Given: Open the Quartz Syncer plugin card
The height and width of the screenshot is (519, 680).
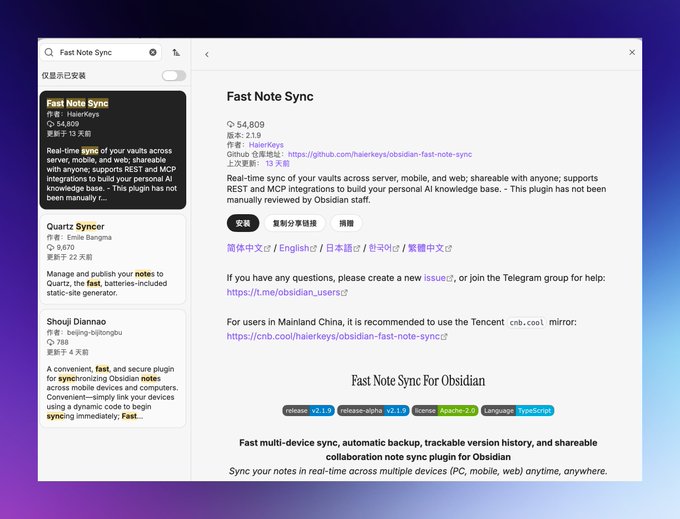Looking at the screenshot, I should pos(113,259).
